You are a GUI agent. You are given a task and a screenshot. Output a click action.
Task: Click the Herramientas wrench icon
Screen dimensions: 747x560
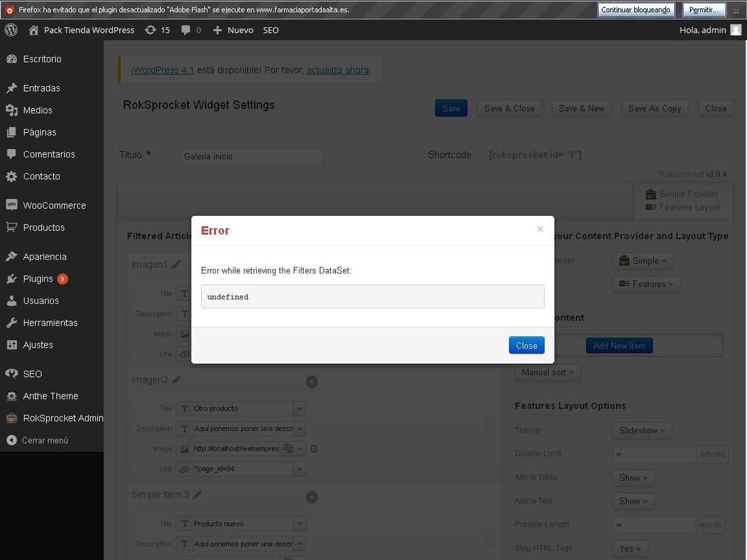click(x=12, y=323)
